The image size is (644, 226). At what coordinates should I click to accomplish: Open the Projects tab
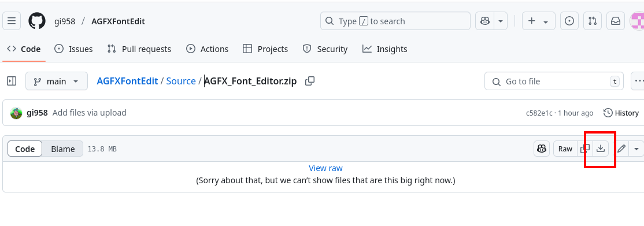(x=265, y=49)
